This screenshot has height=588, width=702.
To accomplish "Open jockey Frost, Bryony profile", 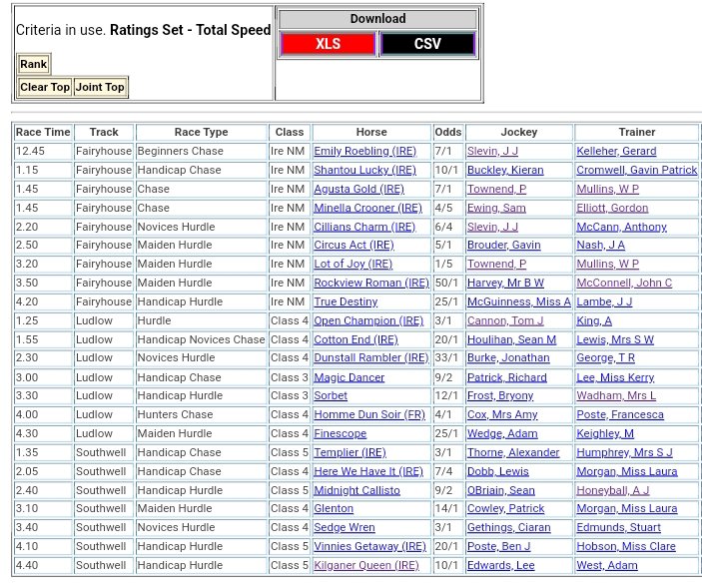I will tap(500, 396).
